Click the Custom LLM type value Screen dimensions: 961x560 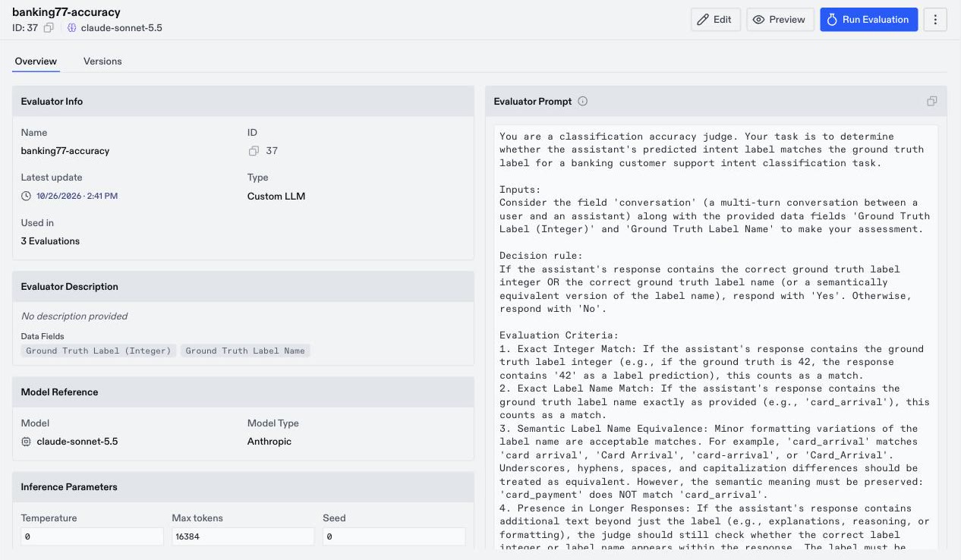pos(276,196)
